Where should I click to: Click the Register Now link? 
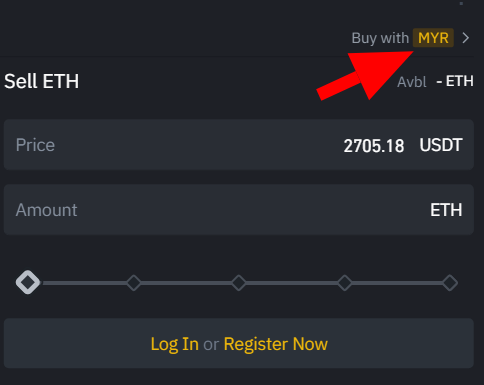pos(276,344)
